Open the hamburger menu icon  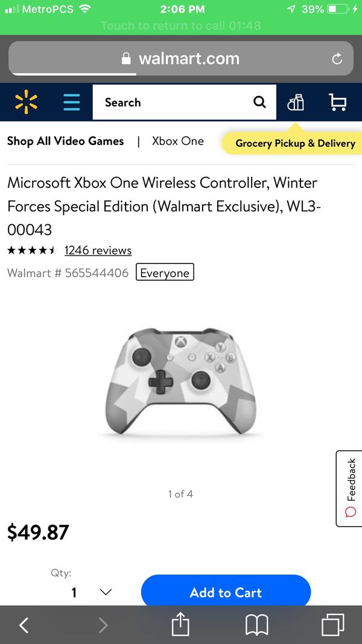click(x=72, y=102)
